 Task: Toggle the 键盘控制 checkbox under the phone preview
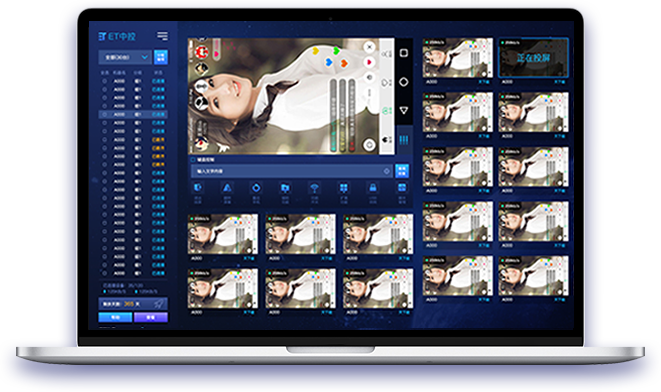pos(193,160)
